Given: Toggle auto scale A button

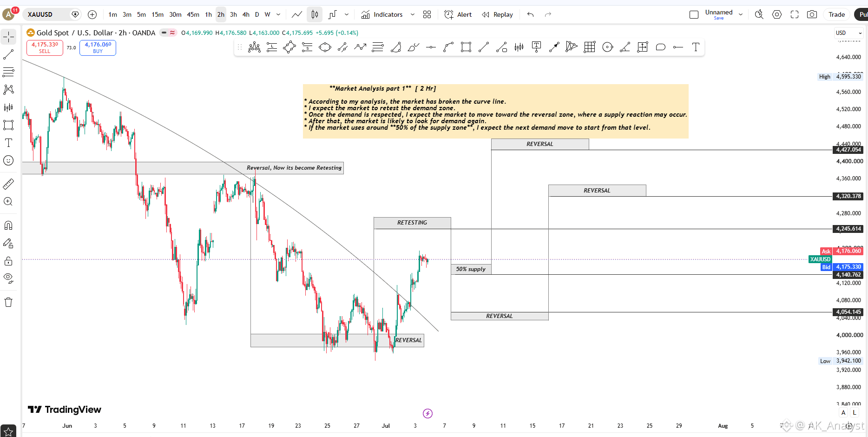Looking at the screenshot, I should coord(843,412).
